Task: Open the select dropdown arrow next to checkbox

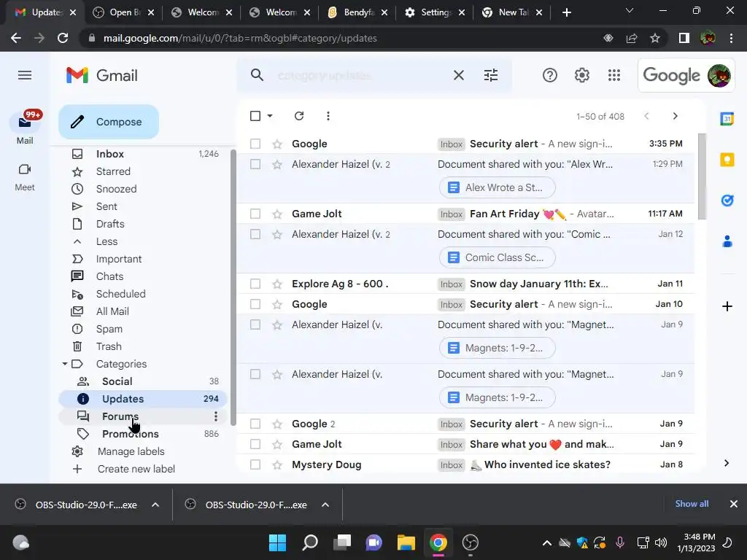Action: pos(270,116)
